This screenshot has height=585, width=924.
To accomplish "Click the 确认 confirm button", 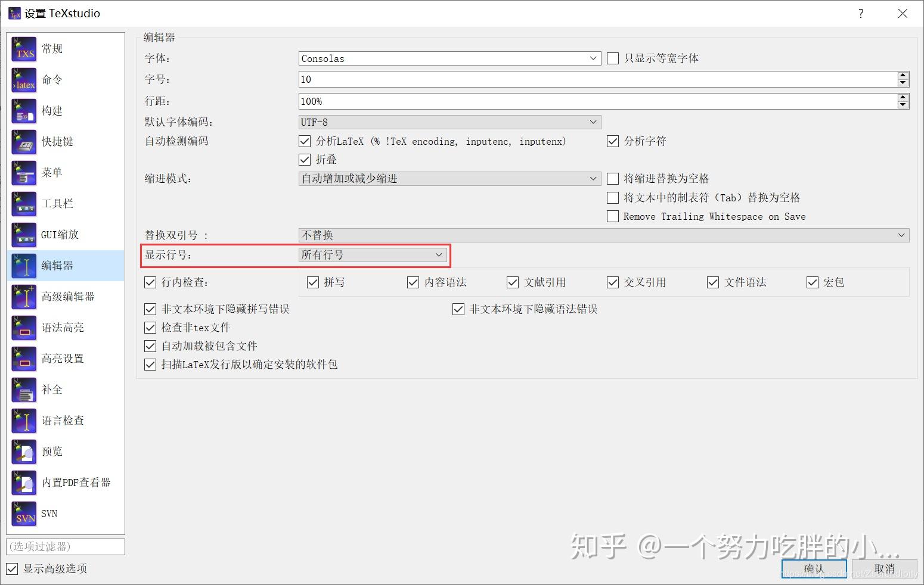I will [x=813, y=568].
